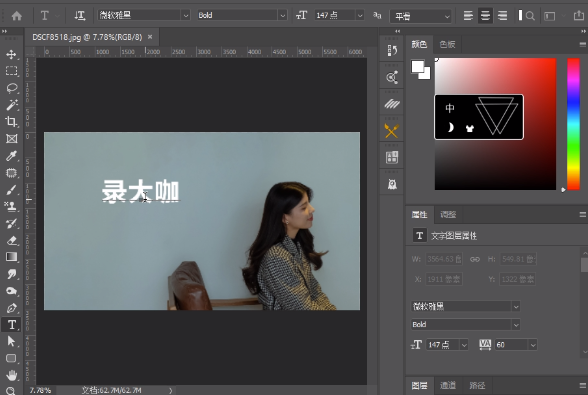Switch to the 颜色 tab
This screenshot has height=395, width=588.
(419, 44)
